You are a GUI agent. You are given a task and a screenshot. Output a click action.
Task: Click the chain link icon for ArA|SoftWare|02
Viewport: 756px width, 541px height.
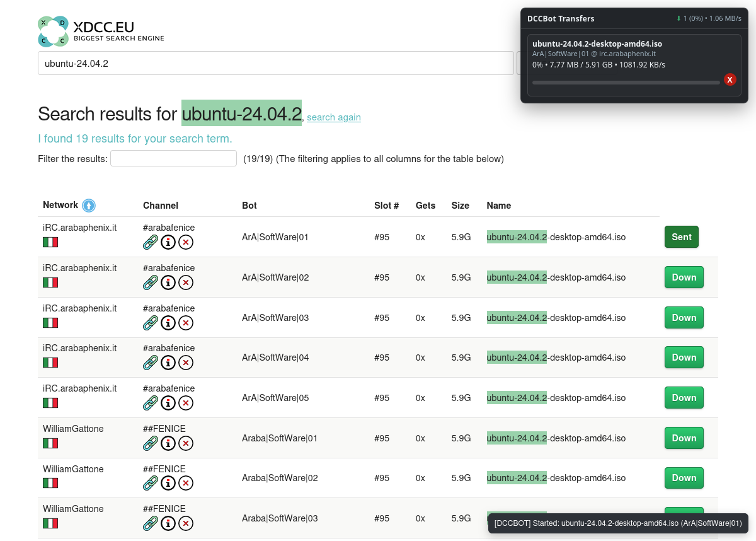point(151,282)
